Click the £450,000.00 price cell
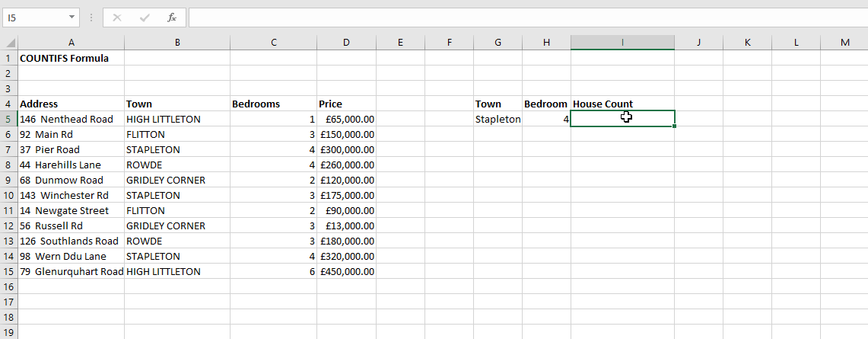The height and width of the screenshot is (339, 868). point(346,271)
